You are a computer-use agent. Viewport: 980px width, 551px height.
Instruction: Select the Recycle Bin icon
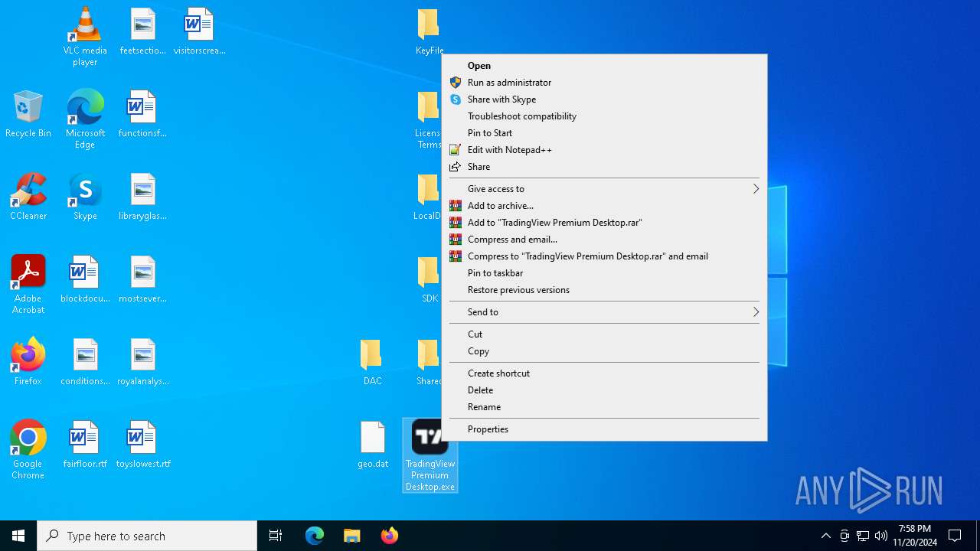(28, 114)
